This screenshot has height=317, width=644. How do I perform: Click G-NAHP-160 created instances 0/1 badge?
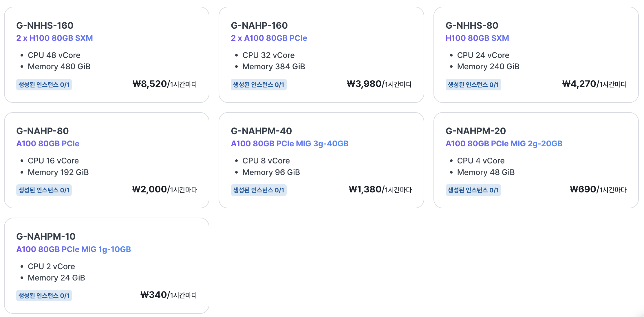point(259,85)
